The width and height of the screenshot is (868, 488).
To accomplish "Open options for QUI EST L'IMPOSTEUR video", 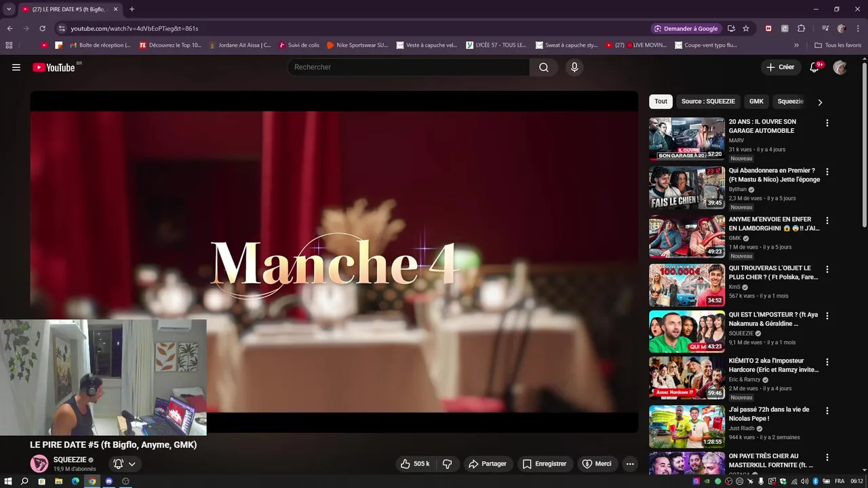I will point(827,316).
